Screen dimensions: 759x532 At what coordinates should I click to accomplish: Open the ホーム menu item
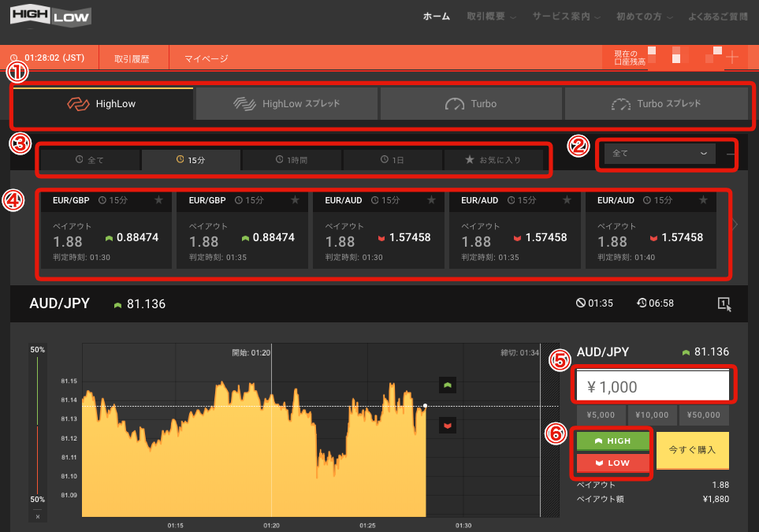436,17
